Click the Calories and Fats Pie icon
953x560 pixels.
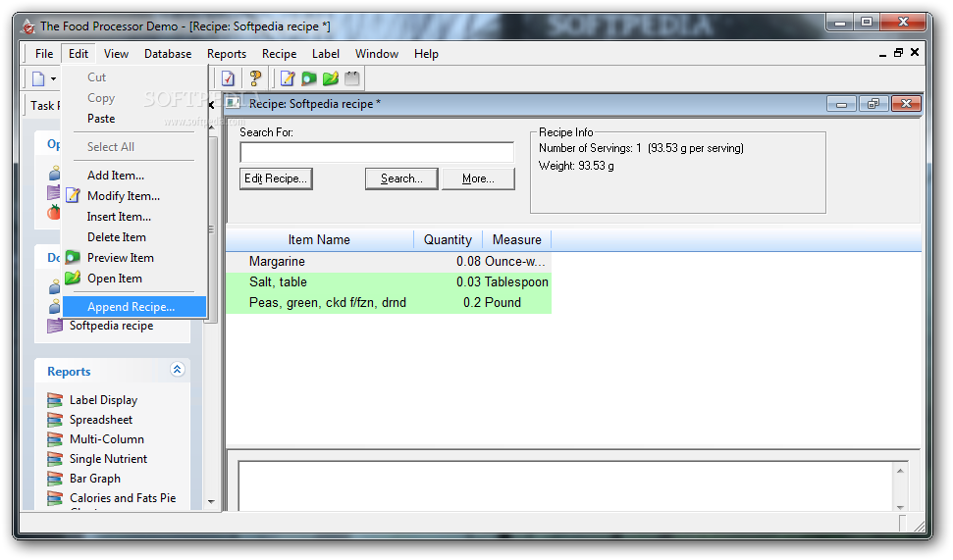coord(55,497)
